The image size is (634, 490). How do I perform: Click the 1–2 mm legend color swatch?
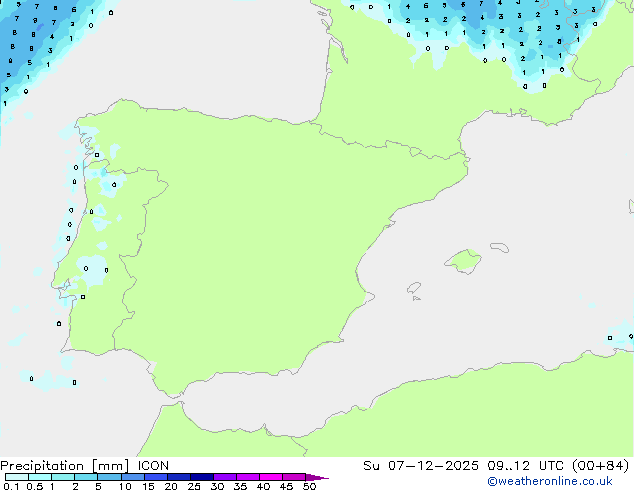point(63,477)
